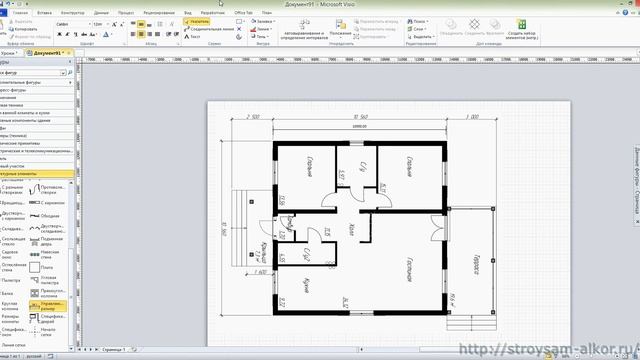Open the Data (Данные) ribbon tab

(x=101, y=13)
